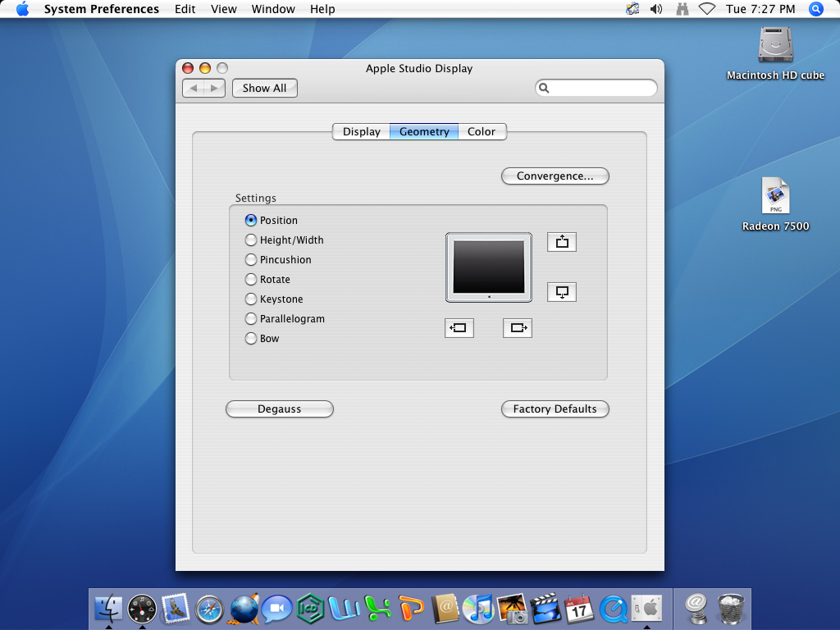Click the Show All button
Screen dimensions: 840x630
(x=265, y=88)
